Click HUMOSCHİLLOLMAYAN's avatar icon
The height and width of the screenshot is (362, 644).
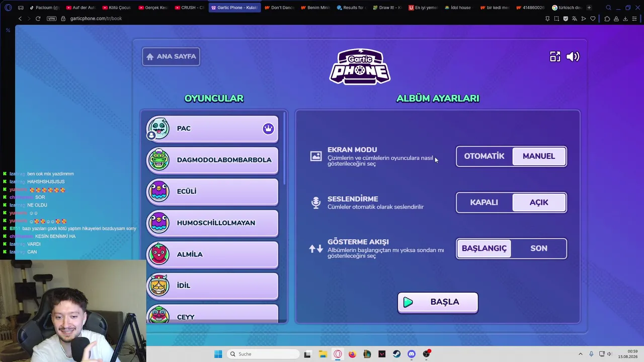point(159,223)
